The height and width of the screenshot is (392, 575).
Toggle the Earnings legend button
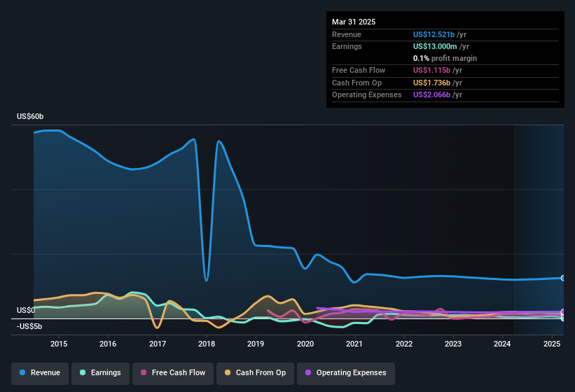[100, 373]
